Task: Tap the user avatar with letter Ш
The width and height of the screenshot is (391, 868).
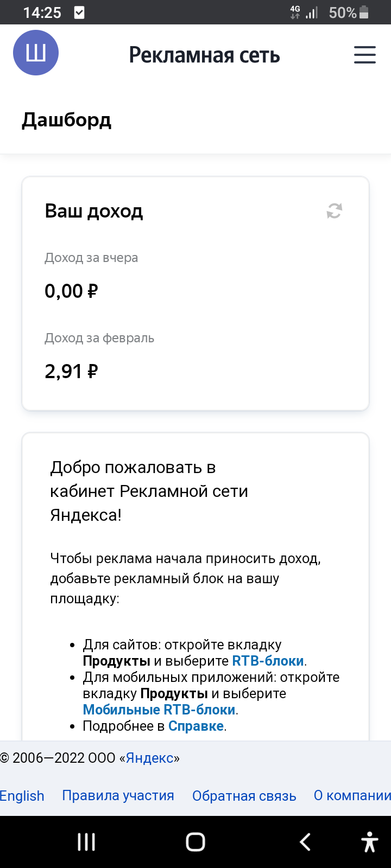Action: click(x=36, y=53)
